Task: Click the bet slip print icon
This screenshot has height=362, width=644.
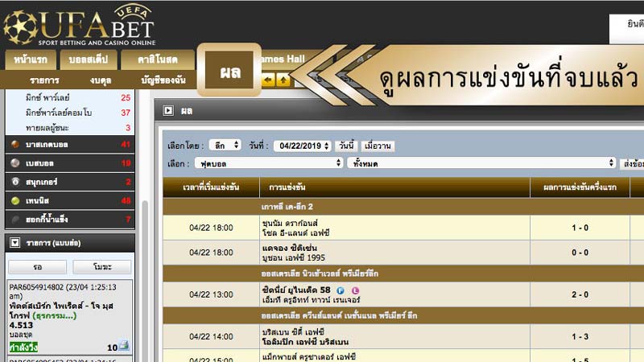Action: pos(124,346)
